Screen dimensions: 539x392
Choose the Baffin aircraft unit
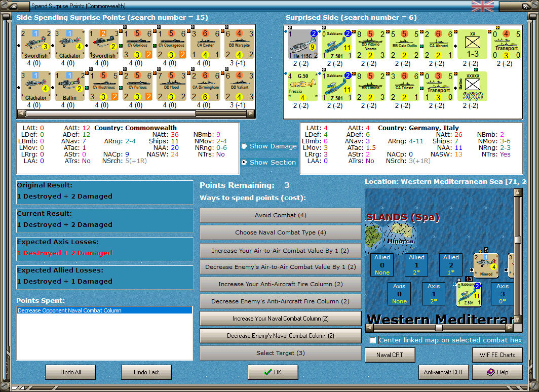pos(70,86)
